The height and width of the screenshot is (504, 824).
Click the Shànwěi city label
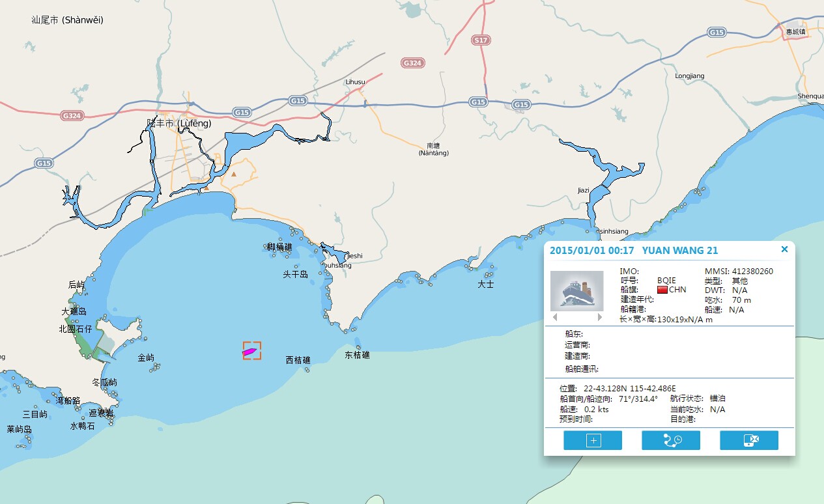[68, 20]
